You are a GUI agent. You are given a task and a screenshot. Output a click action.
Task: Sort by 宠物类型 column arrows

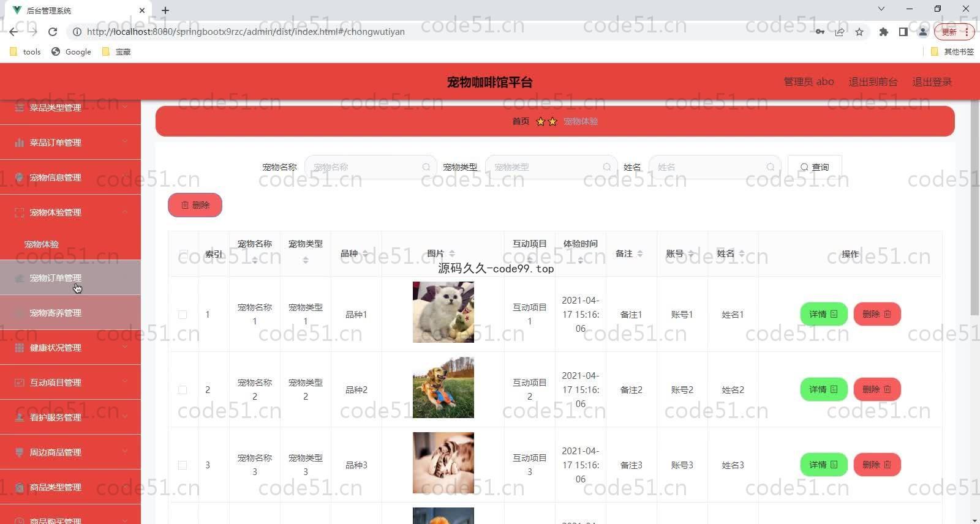(306, 260)
